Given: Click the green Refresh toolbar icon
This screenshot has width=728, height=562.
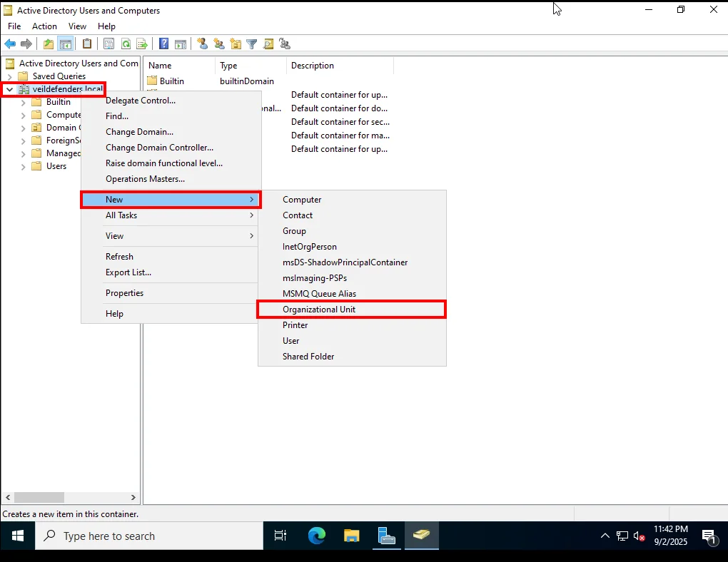Looking at the screenshot, I should click(126, 44).
